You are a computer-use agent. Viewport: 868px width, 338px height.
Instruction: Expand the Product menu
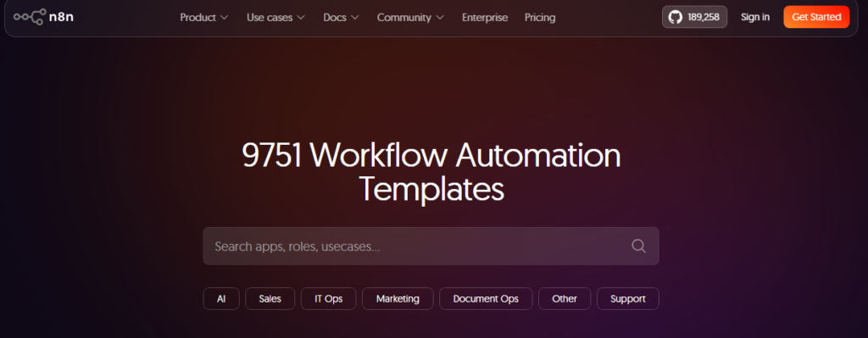coord(203,18)
